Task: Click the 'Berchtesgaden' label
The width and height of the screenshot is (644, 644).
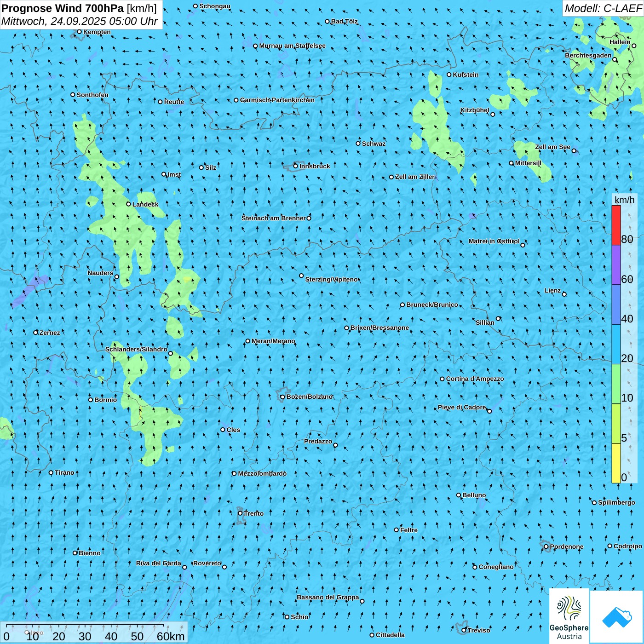Action: (x=588, y=55)
